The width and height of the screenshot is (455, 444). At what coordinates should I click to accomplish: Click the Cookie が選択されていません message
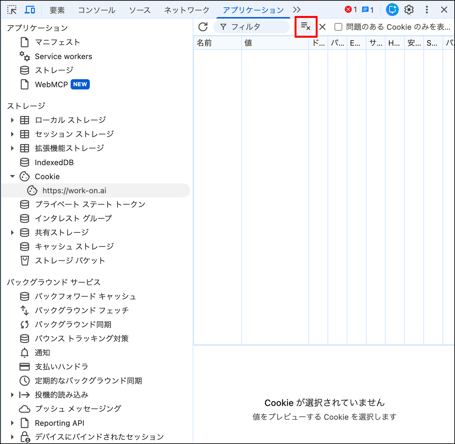click(324, 403)
